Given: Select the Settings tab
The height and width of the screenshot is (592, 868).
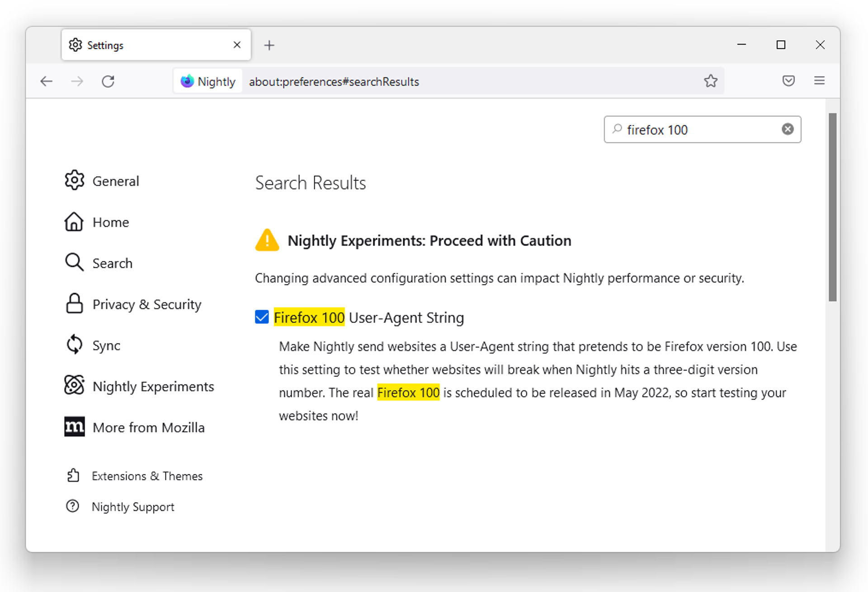Looking at the screenshot, I should click(x=156, y=45).
